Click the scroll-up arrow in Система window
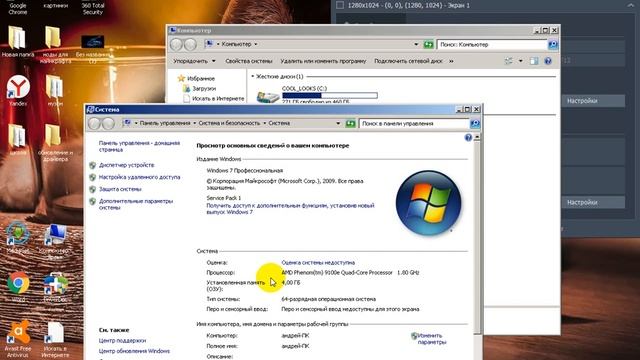This screenshot has height=360, width=640. pos(477,137)
